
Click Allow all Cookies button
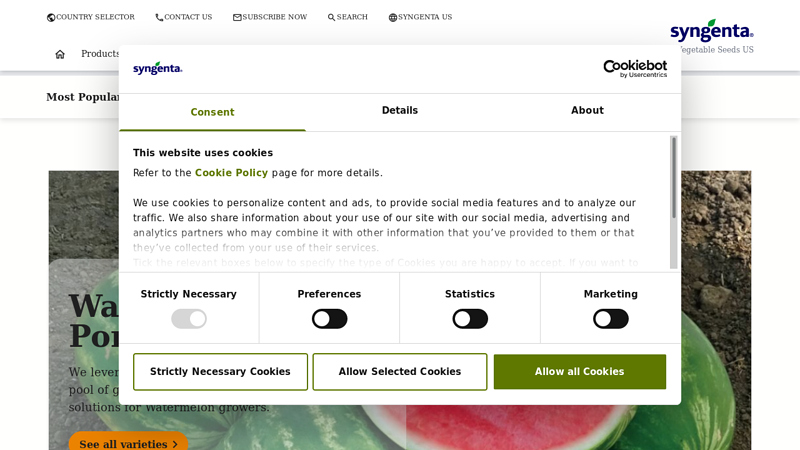(x=580, y=372)
